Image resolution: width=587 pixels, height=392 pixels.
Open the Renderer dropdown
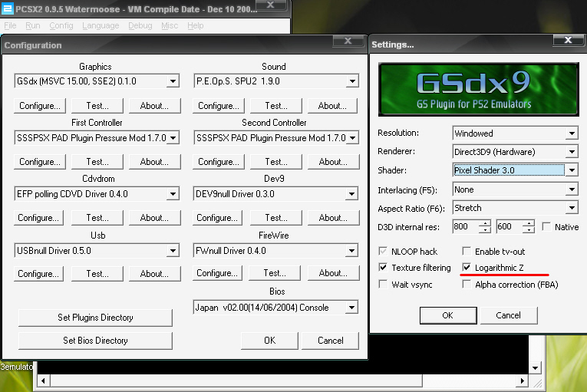[x=572, y=152]
